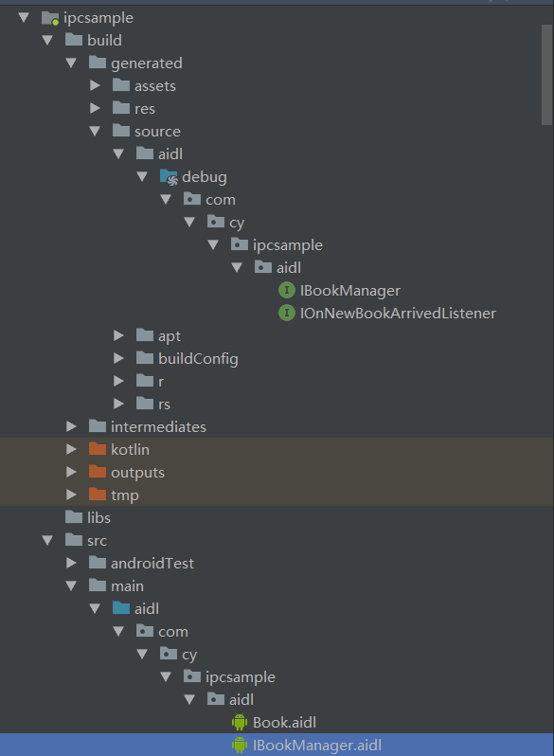
Task: Click the orange tmp folder icon
Action: click(98, 494)
